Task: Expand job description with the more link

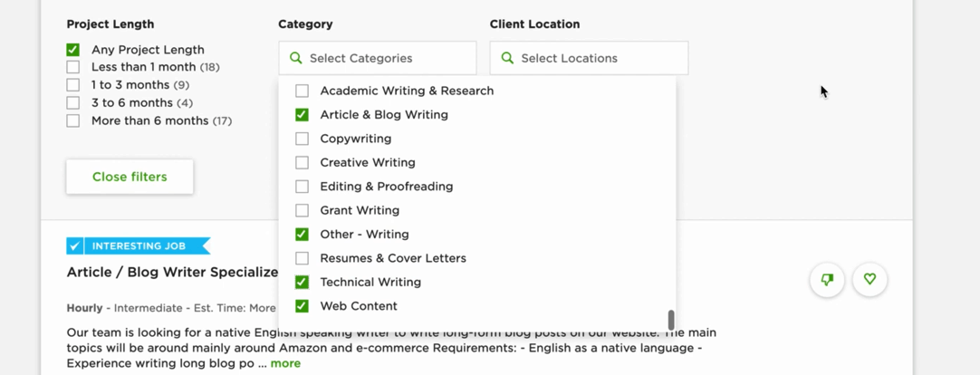Action: click(x=285, y=363)
